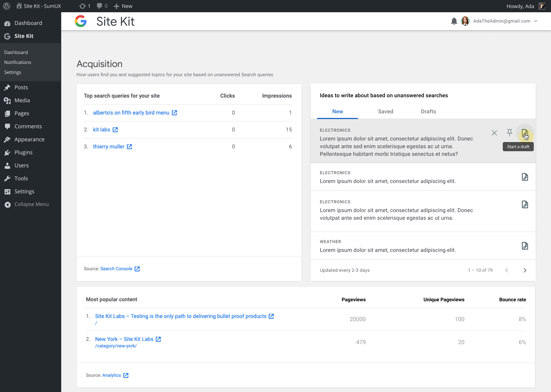Open the notifications bell icon
The image size is (551, 392).
pyautogui.click(x=454, y=21)
